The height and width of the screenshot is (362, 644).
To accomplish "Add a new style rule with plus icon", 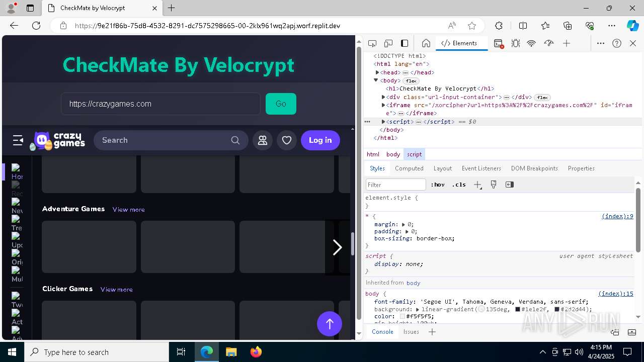I will coord(477,185).
